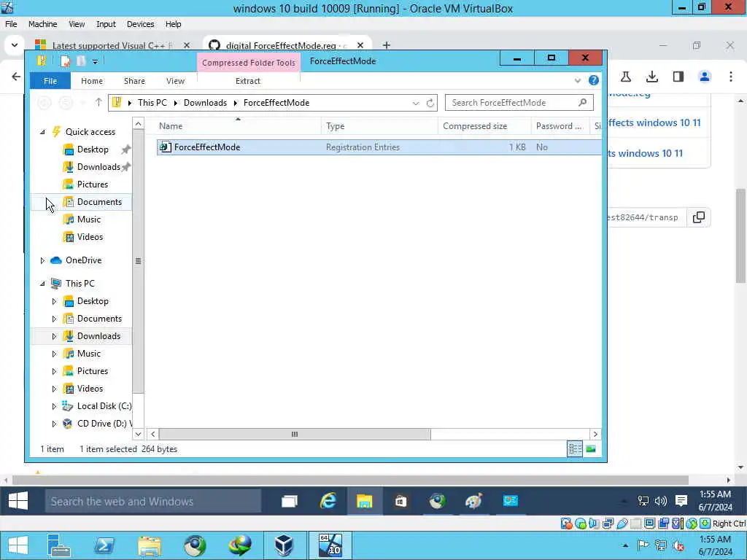Switch to the Home ribbon tab
Viewport: 747px width, 560px height.
click(x=91, y=81)
